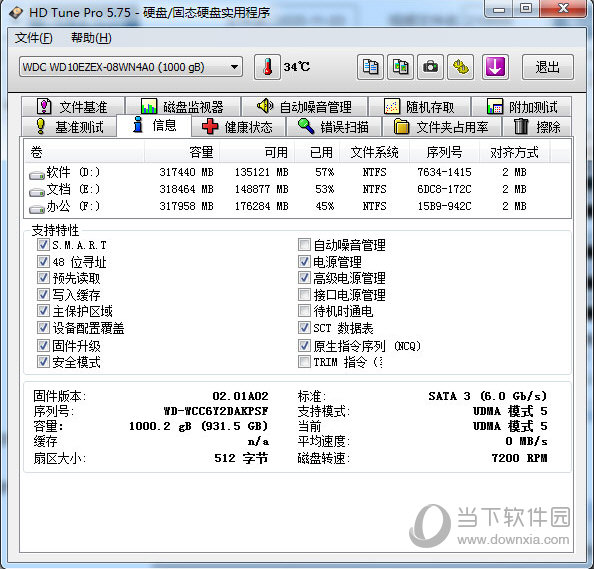Screen dimensions: 594x569
Task: Open the 随机存取 tab
Action: 419,106
